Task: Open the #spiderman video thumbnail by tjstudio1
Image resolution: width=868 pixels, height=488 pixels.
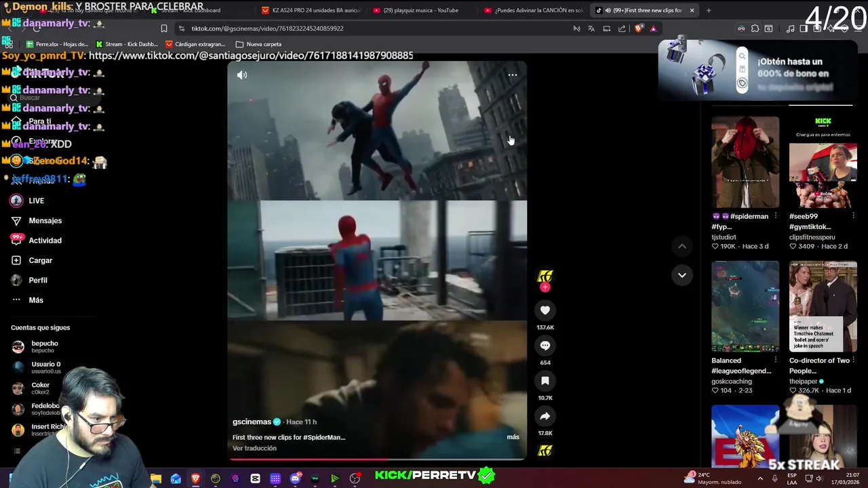Action: pyautogui.click(x=745, y=162)
